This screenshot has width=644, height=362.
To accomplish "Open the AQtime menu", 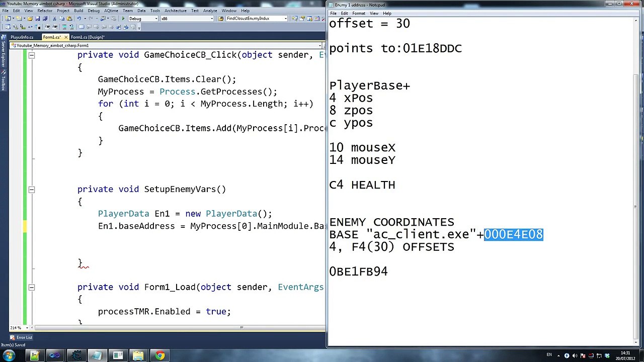I will [x=111, y=11].
